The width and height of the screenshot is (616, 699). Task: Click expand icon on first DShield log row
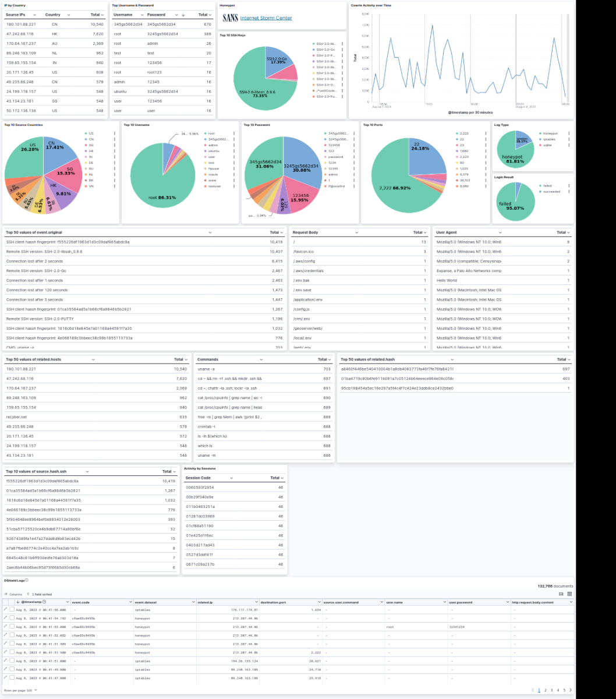click(6, 609)
